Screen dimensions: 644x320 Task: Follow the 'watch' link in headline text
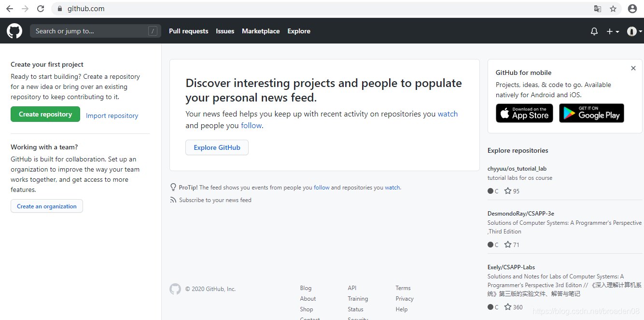(448, 114)
